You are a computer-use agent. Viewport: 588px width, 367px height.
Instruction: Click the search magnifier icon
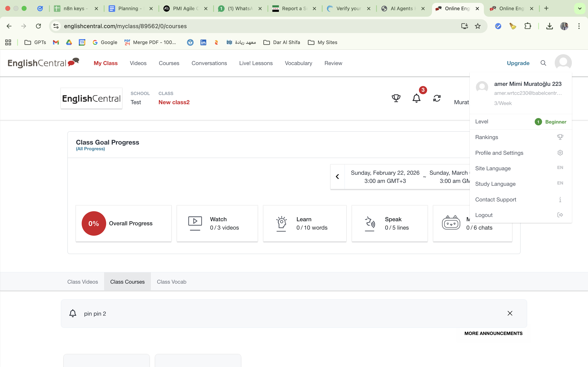(x=543, y=63)
